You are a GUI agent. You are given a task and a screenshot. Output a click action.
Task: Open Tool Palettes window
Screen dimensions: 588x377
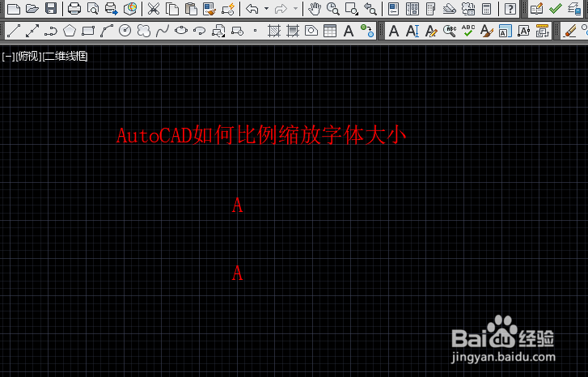tap(430, 8)
